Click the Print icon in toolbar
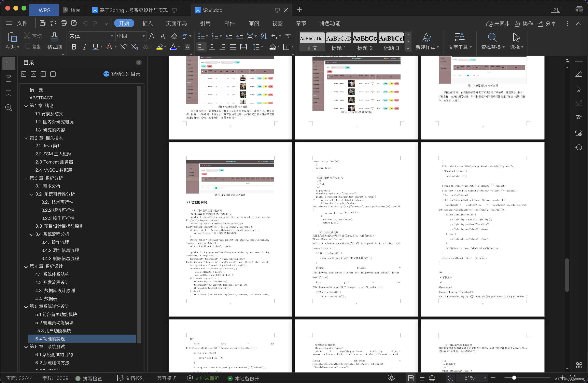The width and height of the screenshot is (588, 383). click(64, 23)
